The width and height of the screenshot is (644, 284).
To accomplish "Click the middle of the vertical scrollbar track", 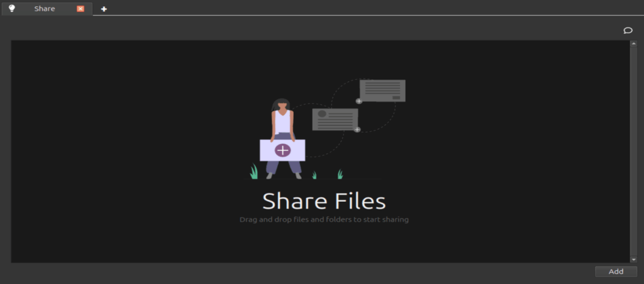I will tap(633, 151).
